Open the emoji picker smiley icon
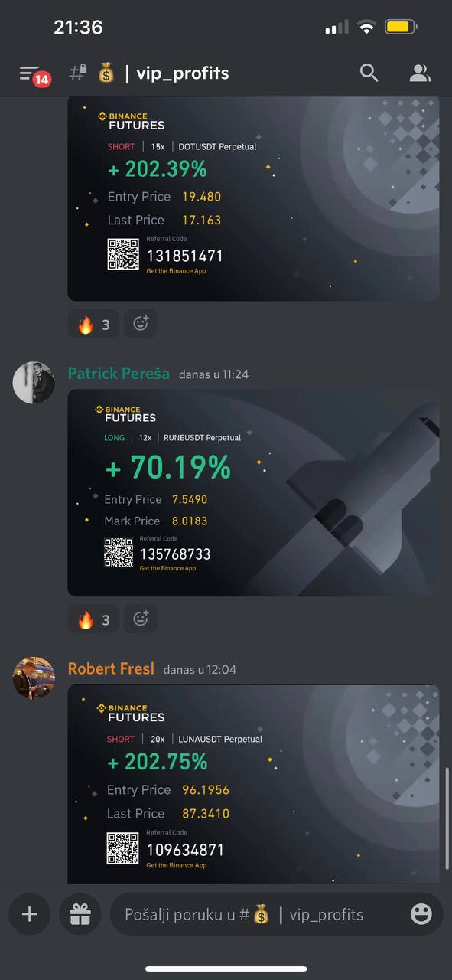 (x=421, y=914)
